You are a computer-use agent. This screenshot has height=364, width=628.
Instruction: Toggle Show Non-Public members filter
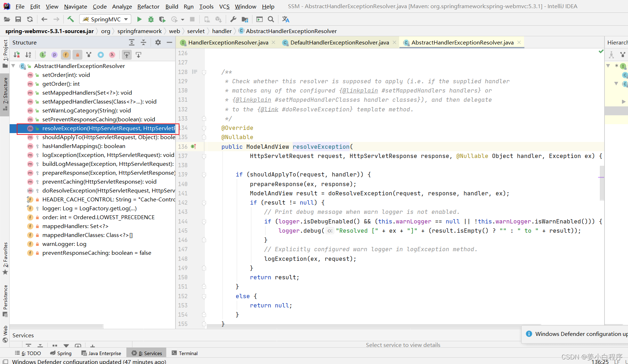click(78, 55)
